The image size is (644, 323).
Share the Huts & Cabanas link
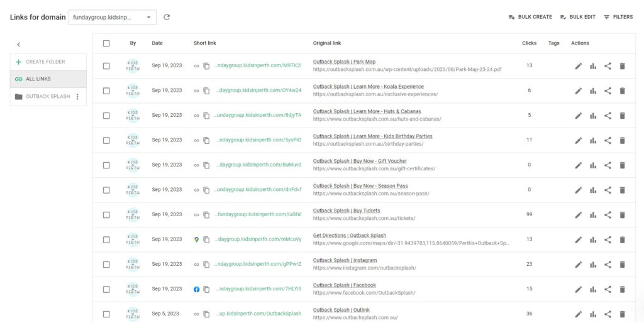608,116
